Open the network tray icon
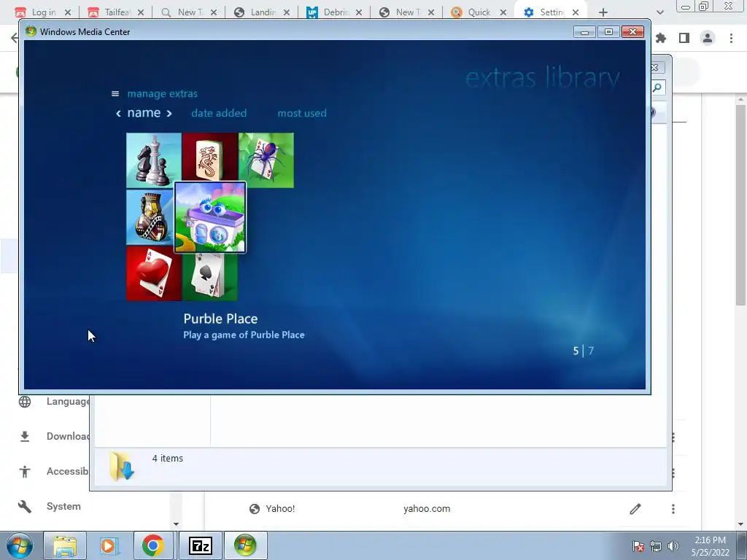The height and width of the screenshot is (560, 747). (x=656, y=546)
